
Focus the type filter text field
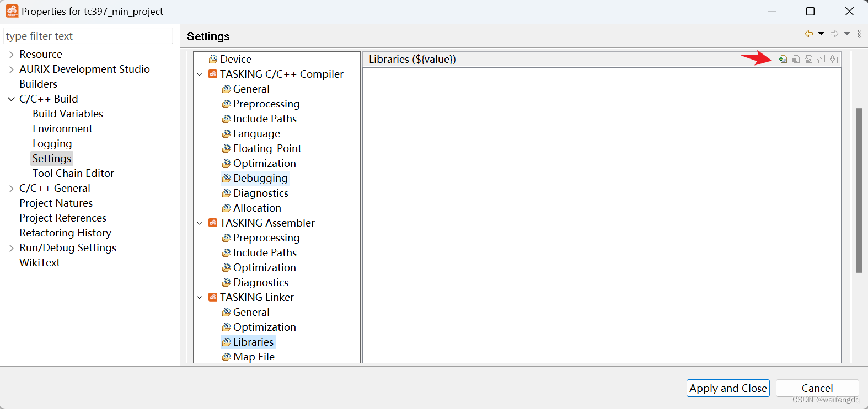(88, 36)
